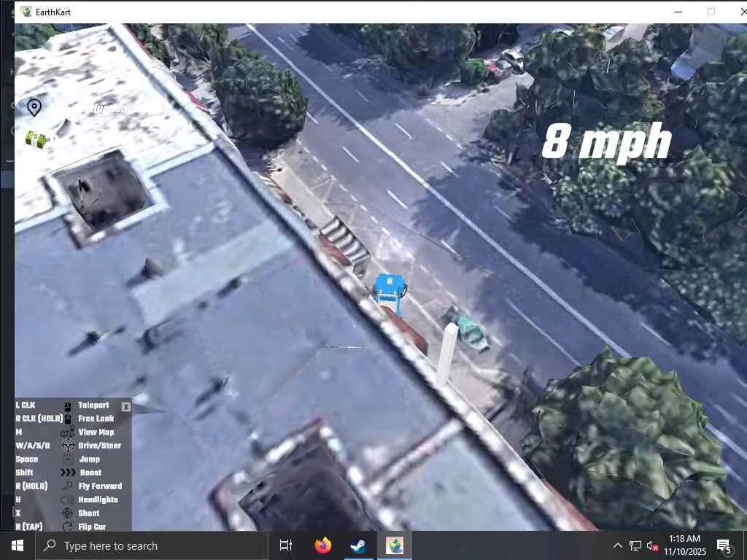This screenshot has height=560, width=747.
Task: Click the circular arrow Flip Car icon
Action: pyautogui.click(x=68, y=526)
